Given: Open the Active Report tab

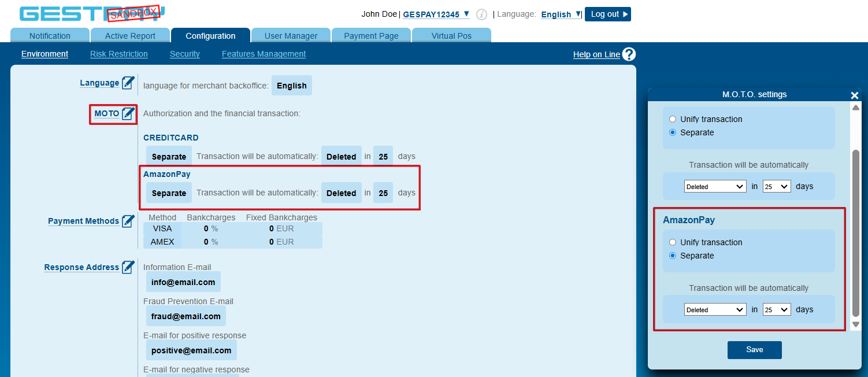Looking at the screenshot, I should coord(130,35).
